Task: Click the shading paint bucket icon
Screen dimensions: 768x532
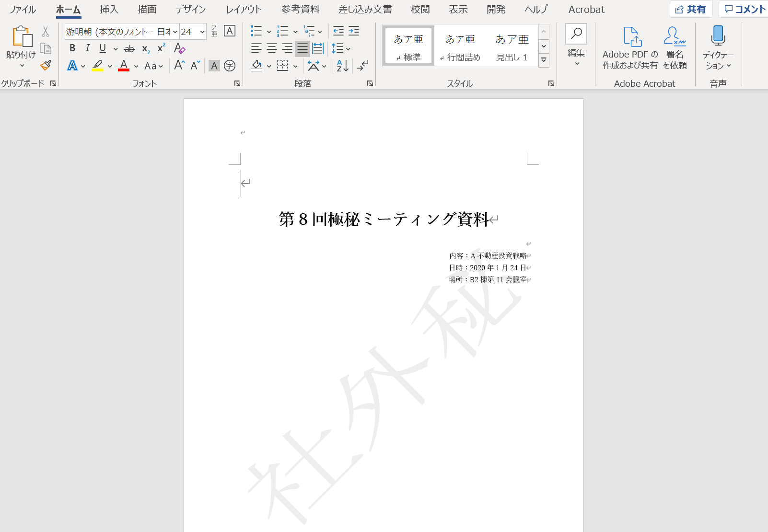Action: (x=256, y=66)
